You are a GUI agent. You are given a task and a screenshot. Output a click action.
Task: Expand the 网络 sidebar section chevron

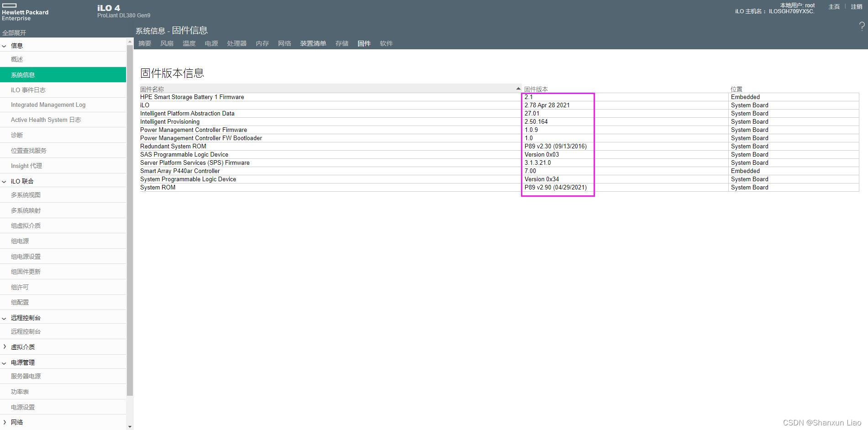(x=4, y=422)
